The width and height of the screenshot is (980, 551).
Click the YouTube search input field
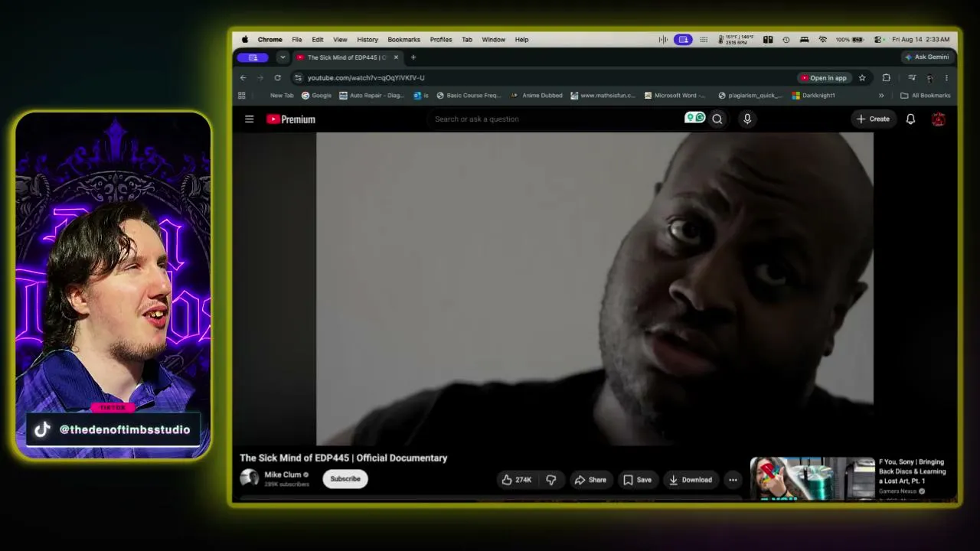coord(555,119)
